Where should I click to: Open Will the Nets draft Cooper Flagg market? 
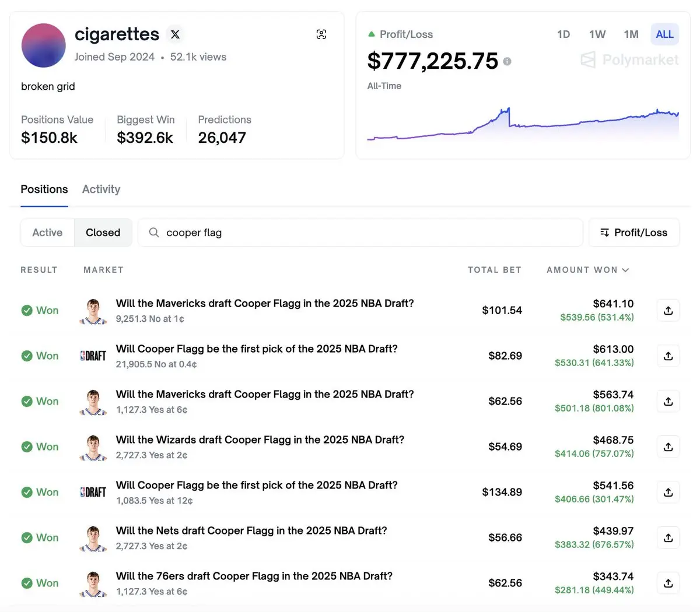coord(251,531)
